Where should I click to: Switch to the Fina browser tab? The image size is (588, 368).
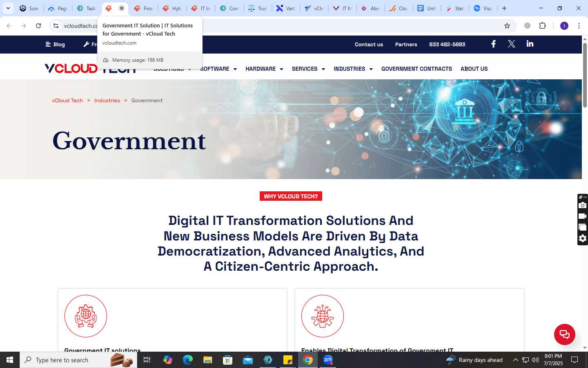(x=143, y=8)
